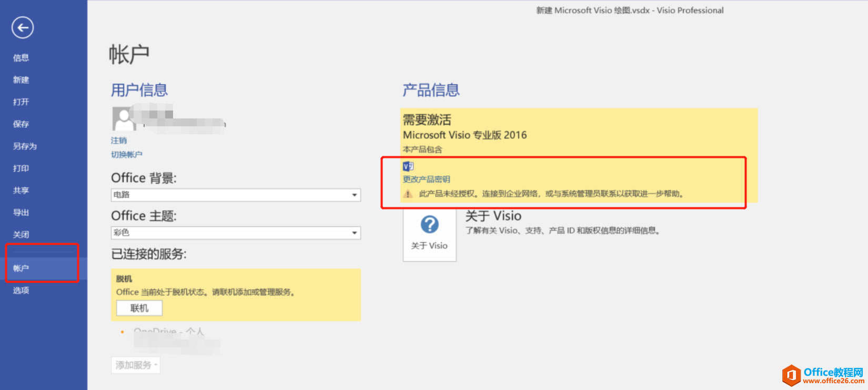This screenshot has height=390, width=868.
Task: Click the 需要激活 heading text
Action: pos(427,120)
